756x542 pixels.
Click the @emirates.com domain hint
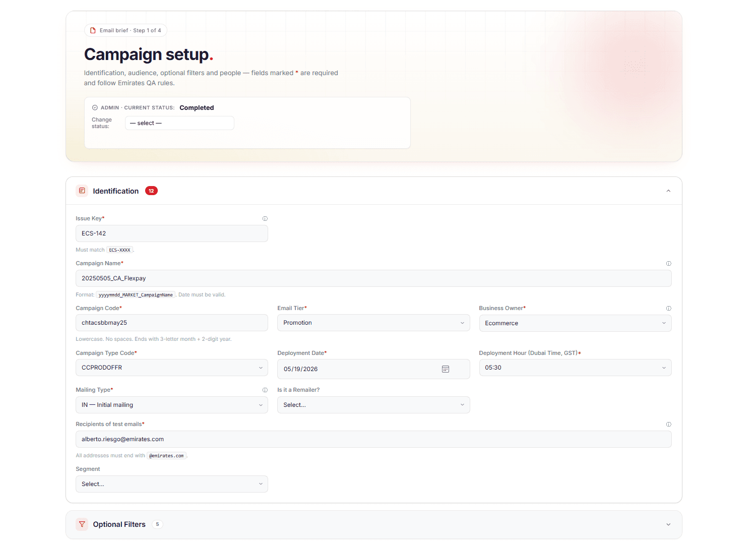point(166,456)
